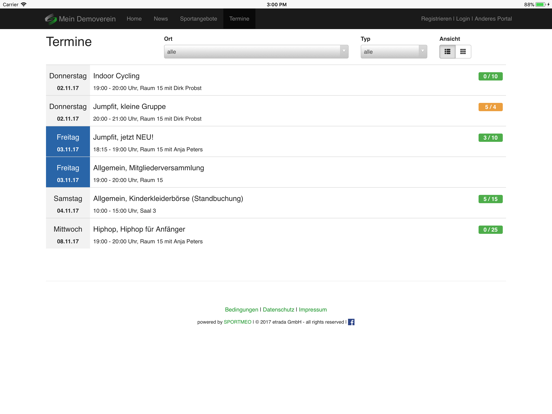Open the News menu item
This screenshot has width=552, height=414.
click(161, 19)
